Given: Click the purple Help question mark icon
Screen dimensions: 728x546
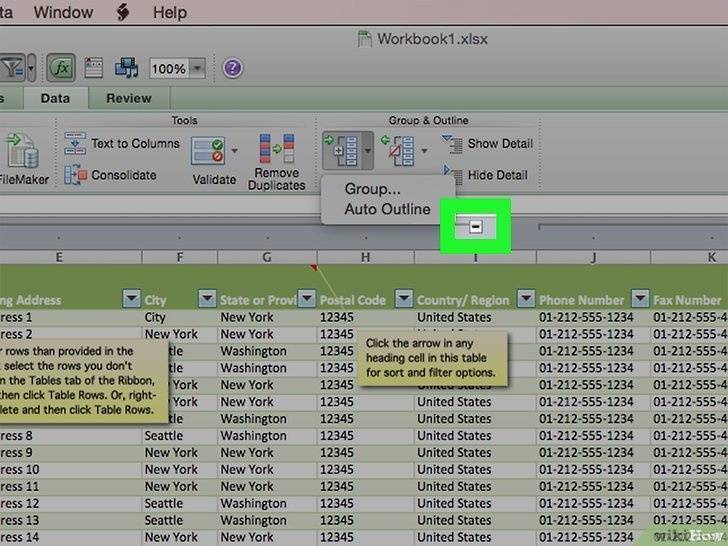Looking at the screenshot, I should pyautogui.click(x=233, y=68).
